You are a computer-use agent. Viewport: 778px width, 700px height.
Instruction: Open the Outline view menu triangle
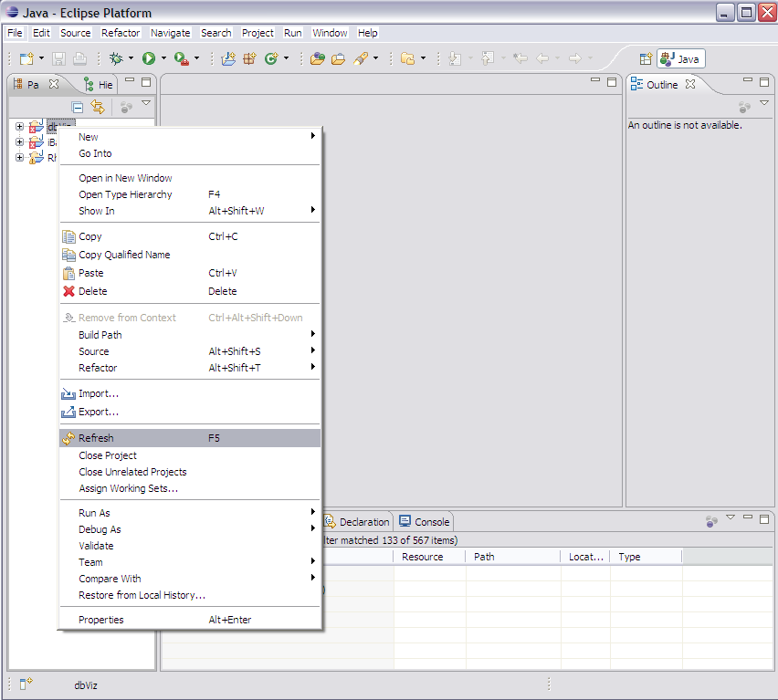pyautogui.click(x=764, y=103)
